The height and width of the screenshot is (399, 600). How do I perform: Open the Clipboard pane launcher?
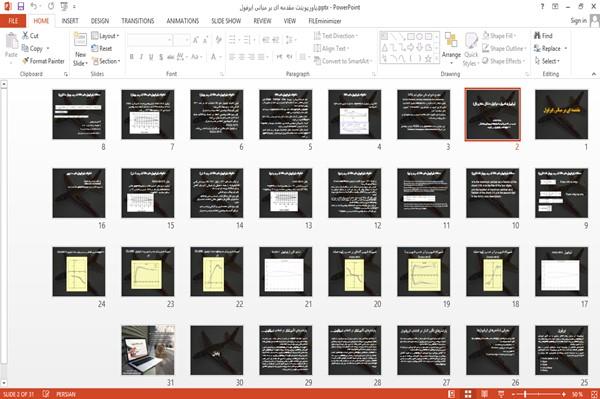(x=66, y=74)
